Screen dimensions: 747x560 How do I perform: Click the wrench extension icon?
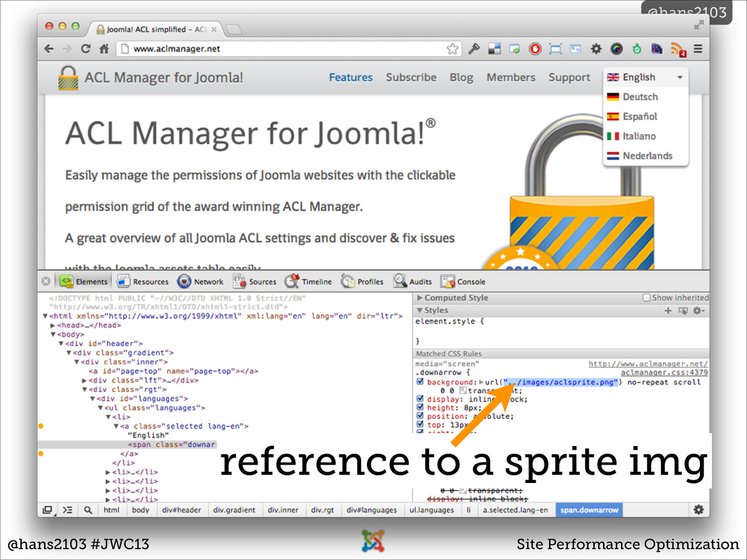[474, 49]
